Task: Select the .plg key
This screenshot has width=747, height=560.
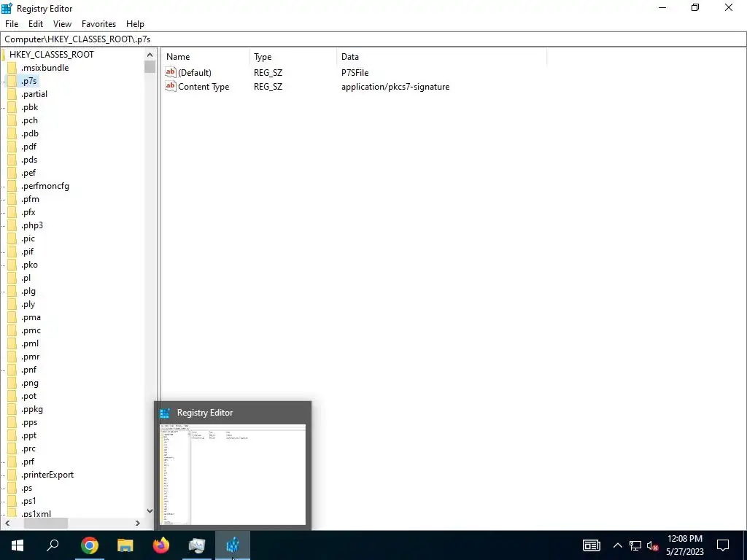Action: click(x=28, y=291)
